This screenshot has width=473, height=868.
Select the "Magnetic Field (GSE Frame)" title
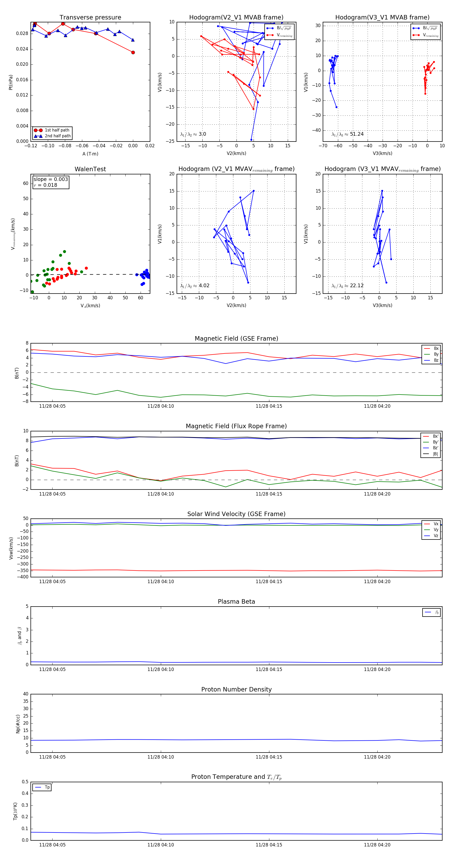(x=236, y=339)
